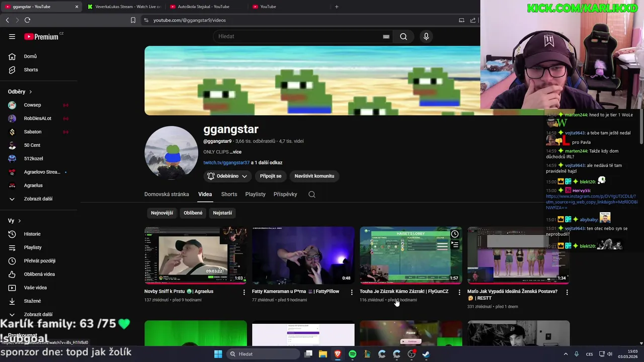Open Brave browser from taskbar
The width and height of the screenshot is (644, 362).
(x=338, y=354)
